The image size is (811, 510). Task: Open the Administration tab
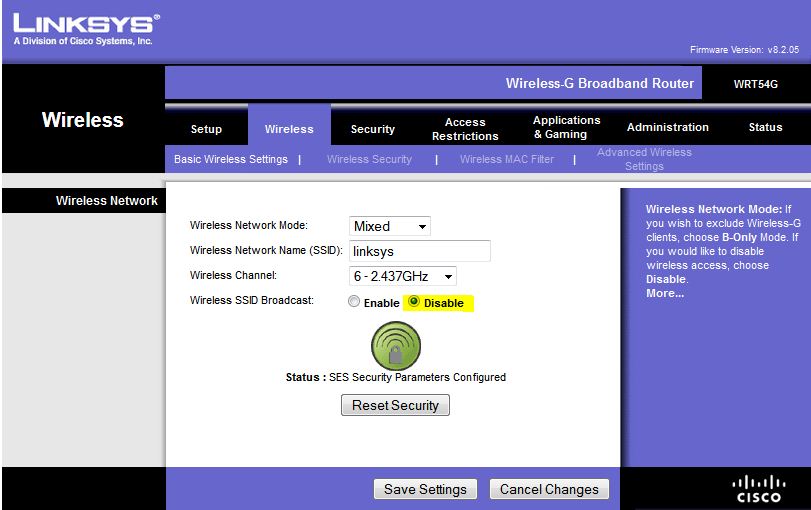pos(668,127)
